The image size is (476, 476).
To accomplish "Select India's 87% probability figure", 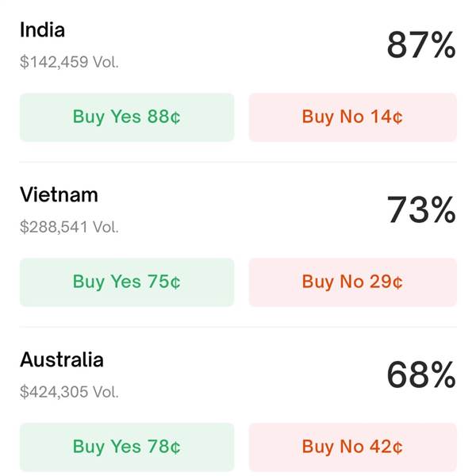I will point(421,45).
